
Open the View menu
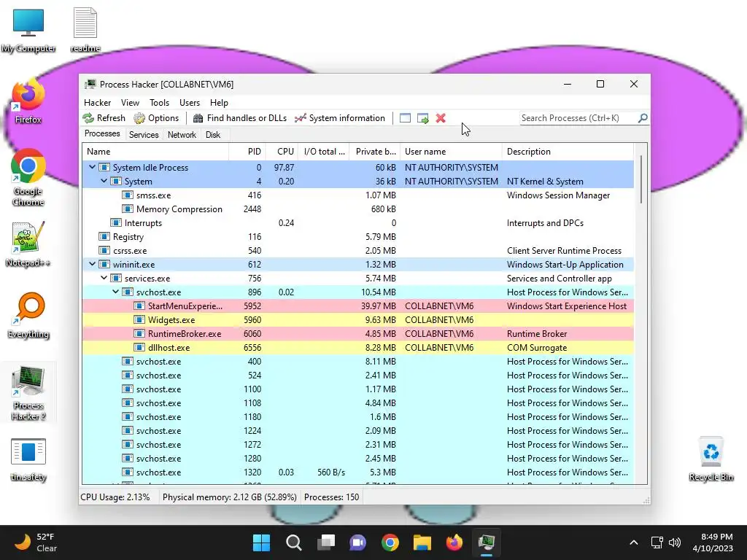130,102
